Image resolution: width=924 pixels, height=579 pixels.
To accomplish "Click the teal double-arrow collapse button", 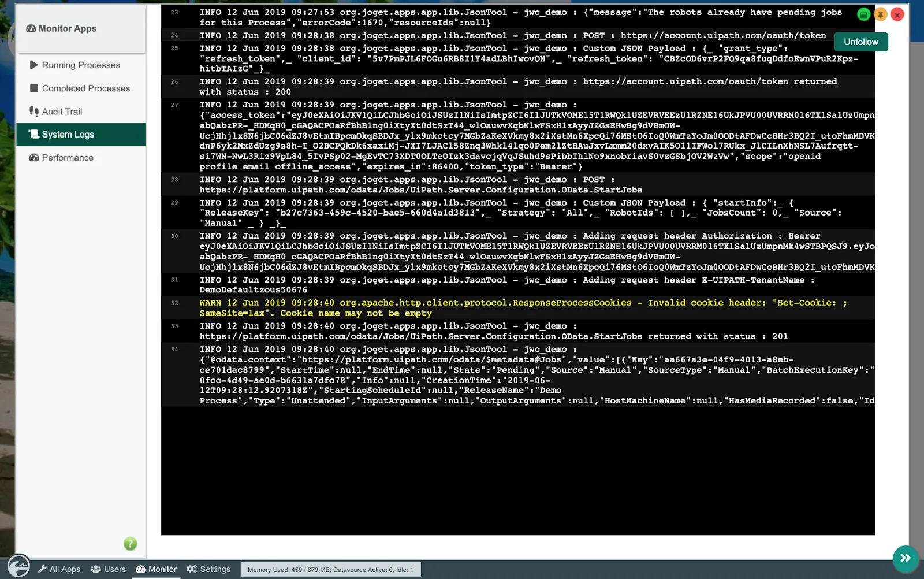I will (906, 558).
